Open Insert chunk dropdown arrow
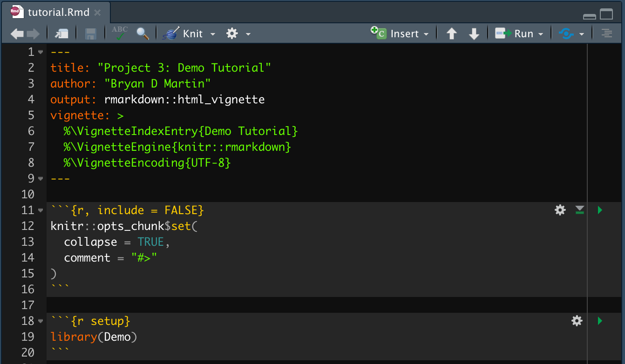Image resolution: width=625 pixels, height=364 pixels. pyautogui.click(x=426, y=34)
